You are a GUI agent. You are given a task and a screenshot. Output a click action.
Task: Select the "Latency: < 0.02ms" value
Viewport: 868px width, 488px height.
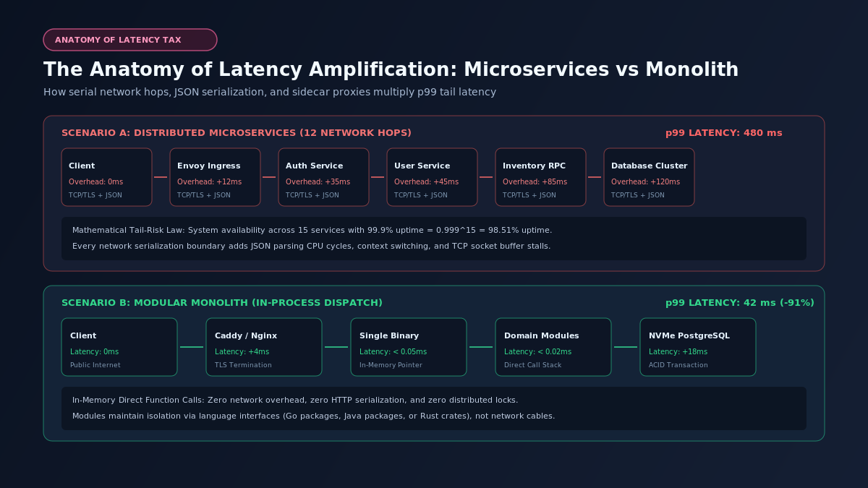coord(538,351)
